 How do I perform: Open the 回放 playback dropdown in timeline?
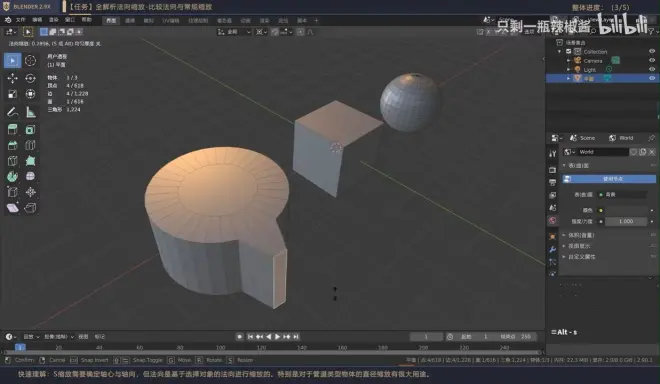[x=31, y=337]
